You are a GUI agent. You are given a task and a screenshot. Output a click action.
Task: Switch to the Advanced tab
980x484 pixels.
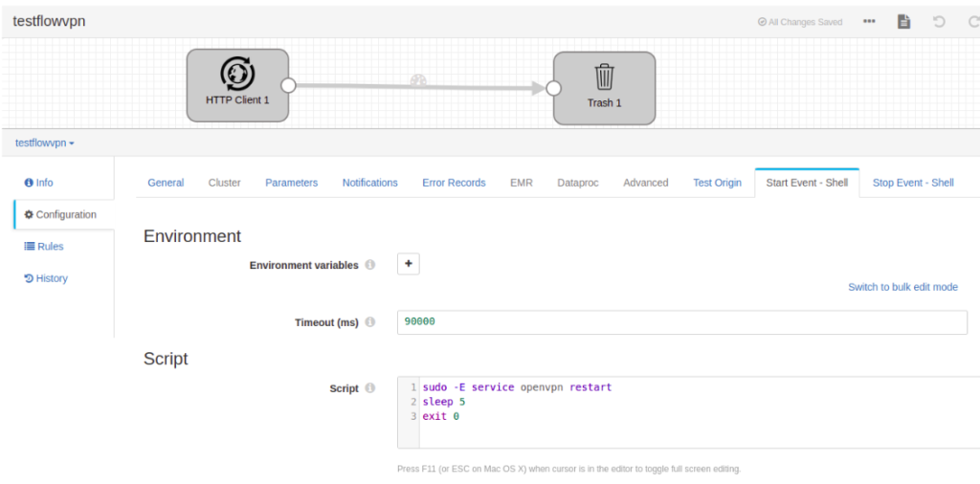tap(646, 183)
